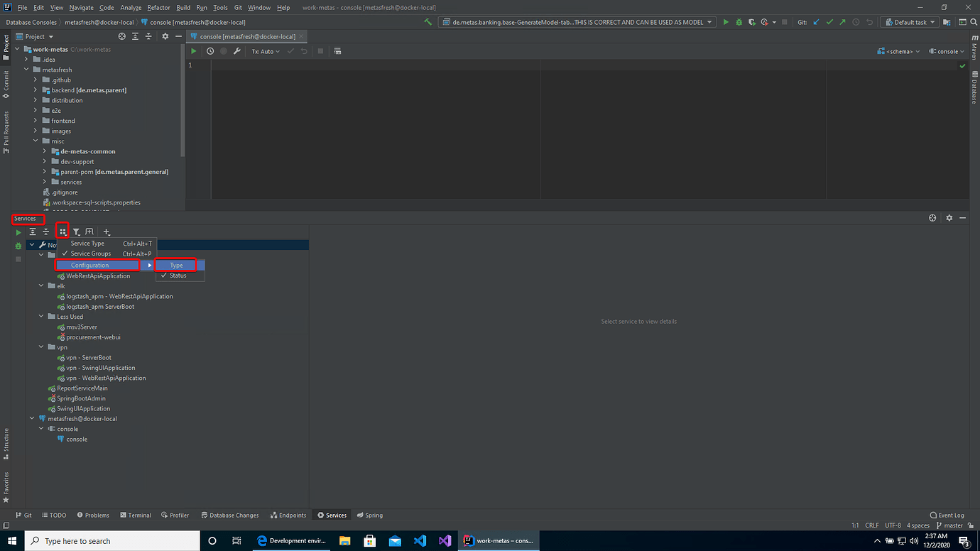
Task: Open the Default task dropdown
Action: point(909,22)
